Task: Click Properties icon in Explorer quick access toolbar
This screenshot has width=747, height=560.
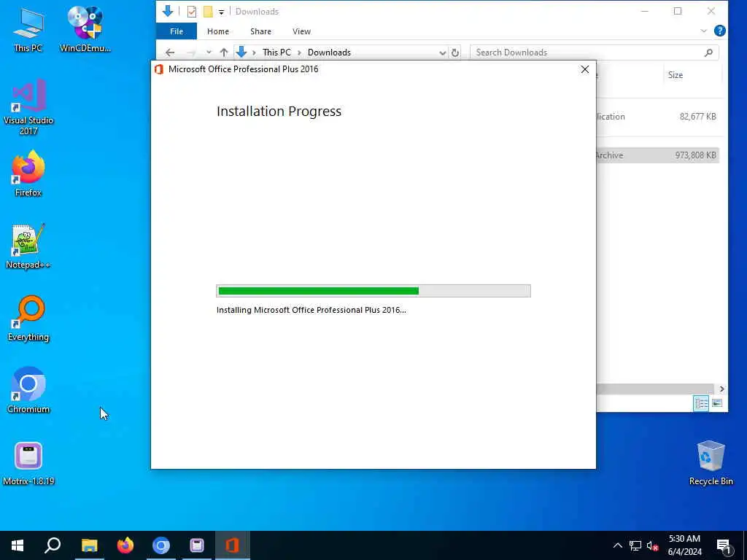Action: tap(192, 12)
